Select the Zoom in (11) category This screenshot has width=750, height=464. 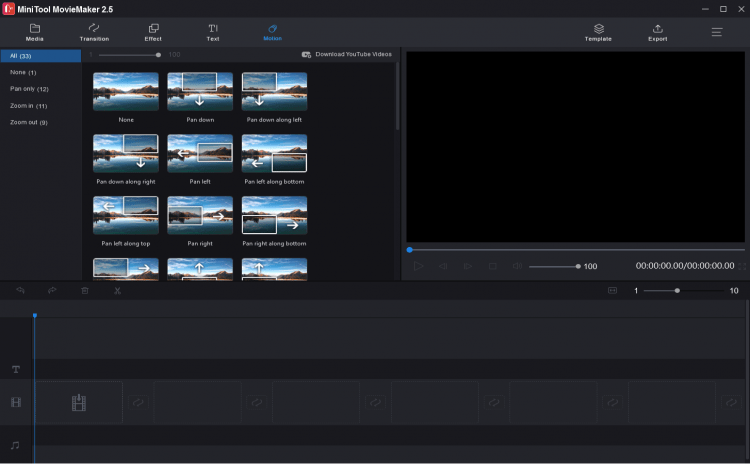28,106
